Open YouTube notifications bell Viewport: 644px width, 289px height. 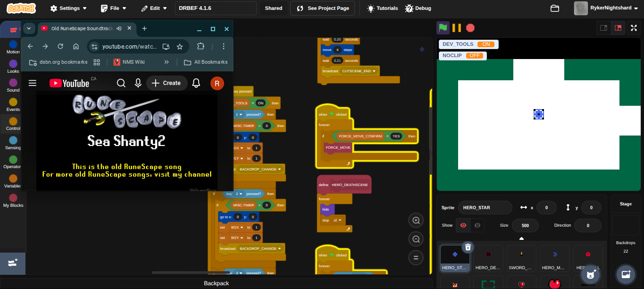click(x=196, y=83)
